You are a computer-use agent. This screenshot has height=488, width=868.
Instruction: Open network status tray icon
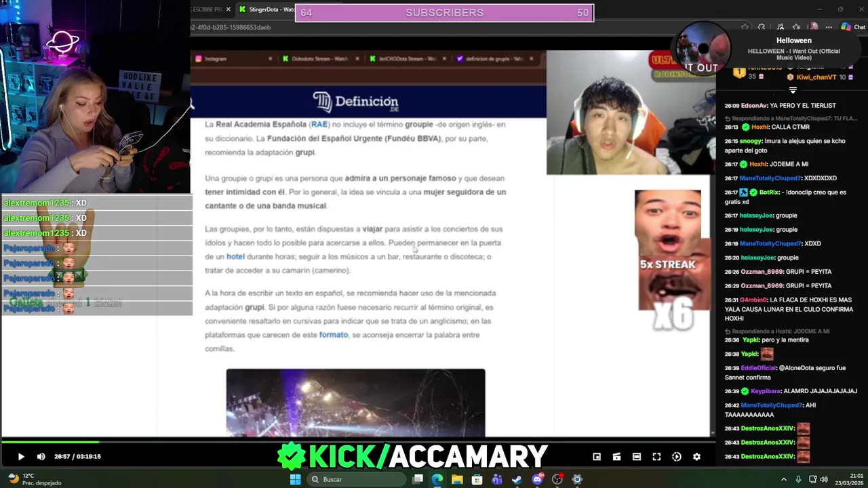tap(812, 479)
